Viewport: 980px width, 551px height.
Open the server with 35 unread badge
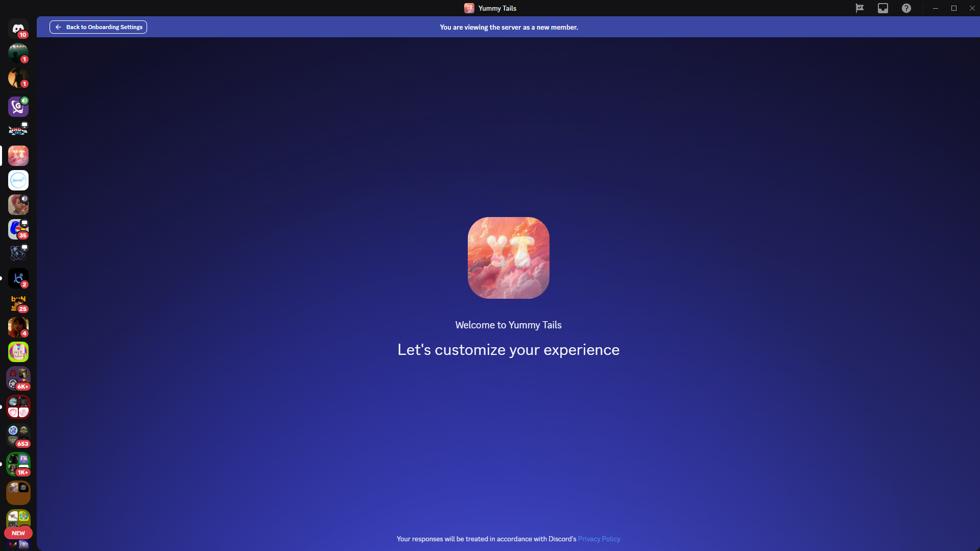point(18,229)
